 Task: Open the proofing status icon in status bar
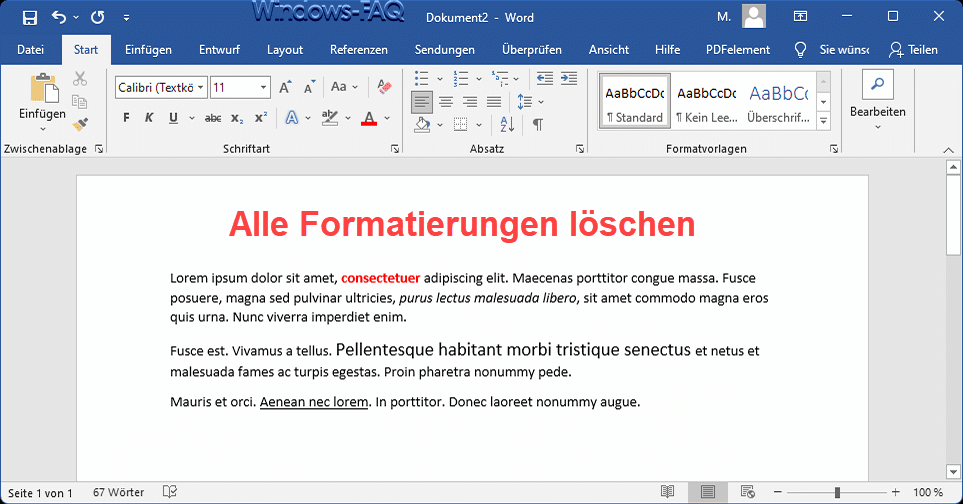(x=170, y=492)
